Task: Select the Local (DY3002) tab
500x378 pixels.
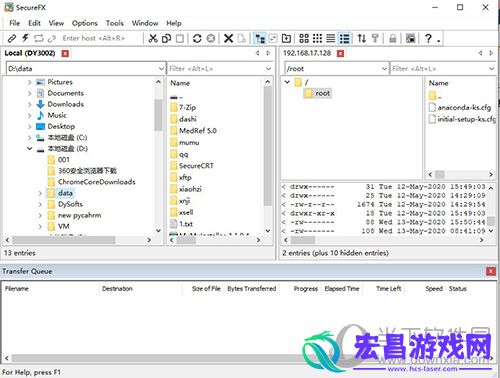Action: [x=30, y=53]
